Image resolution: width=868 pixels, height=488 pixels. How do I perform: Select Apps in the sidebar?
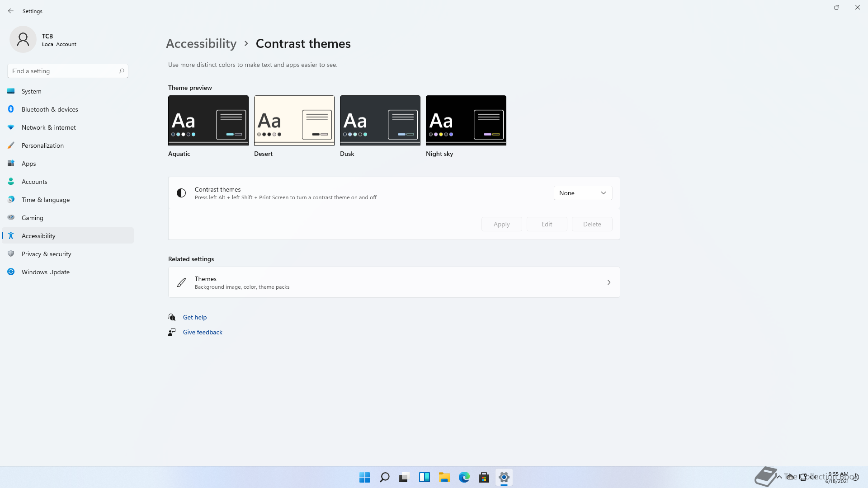(x=68, y=164)
